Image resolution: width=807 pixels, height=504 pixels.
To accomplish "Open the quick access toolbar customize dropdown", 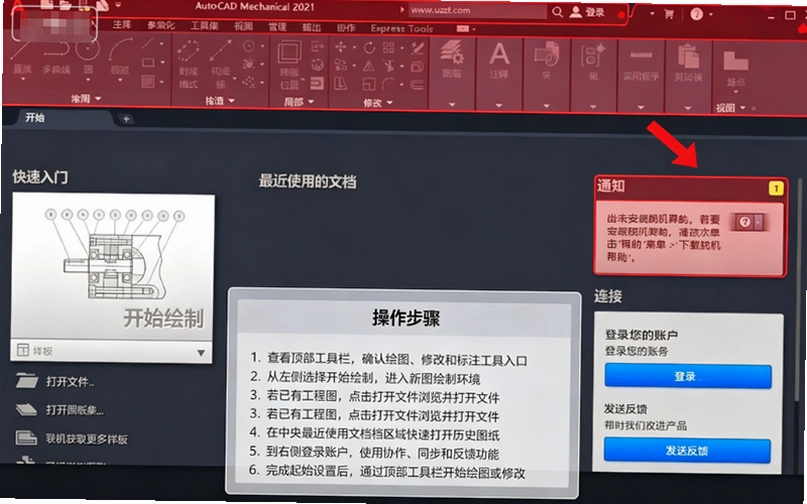I will tap(118, 5).
